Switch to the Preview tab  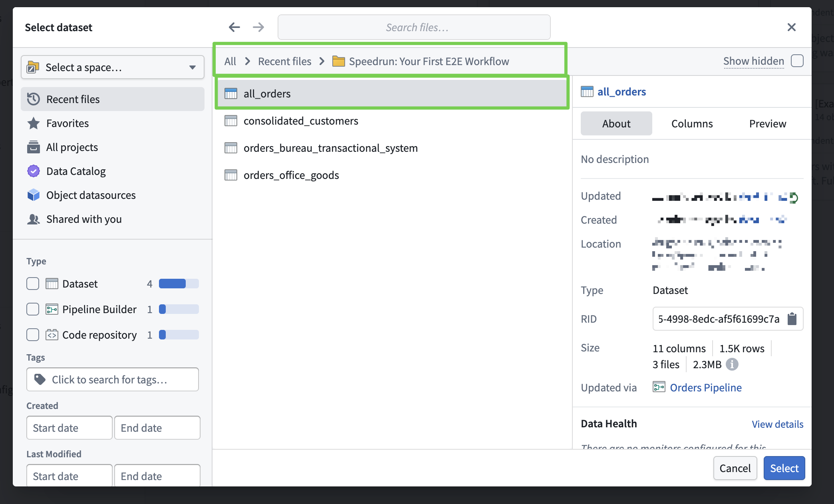click(x=767, y=123)
